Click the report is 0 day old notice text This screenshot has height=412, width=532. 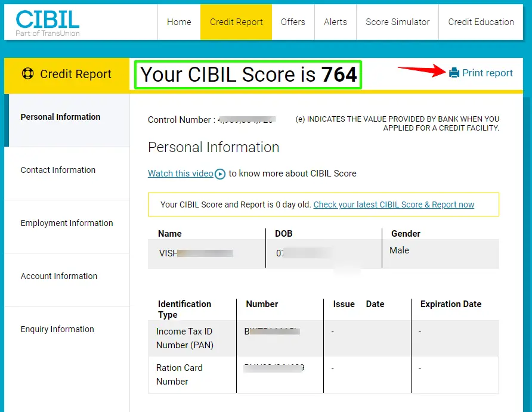click(x=236, y=205)
